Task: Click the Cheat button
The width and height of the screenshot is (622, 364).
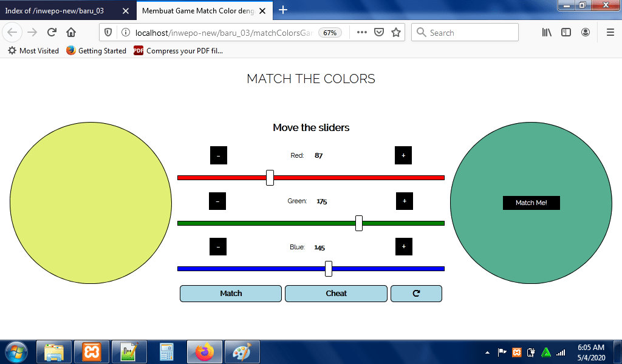Action: coord(336,294)
